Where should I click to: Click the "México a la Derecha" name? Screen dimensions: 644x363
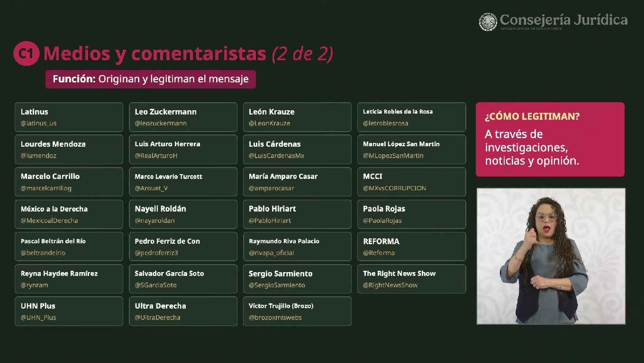54,209
